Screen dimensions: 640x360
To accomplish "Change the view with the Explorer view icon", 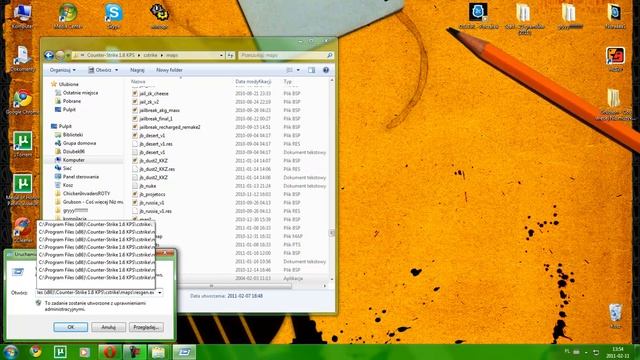I will (289, 70).
